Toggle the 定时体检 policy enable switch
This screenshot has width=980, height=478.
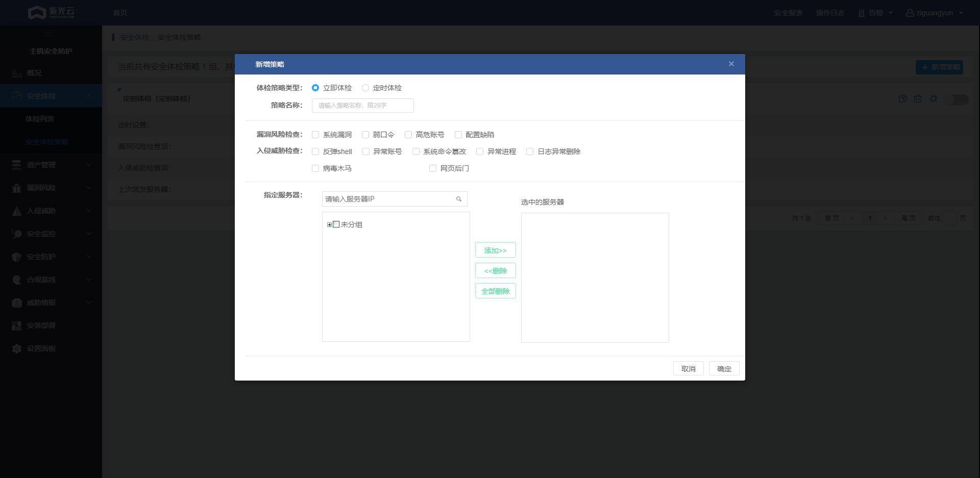click(x=957, y=99)
